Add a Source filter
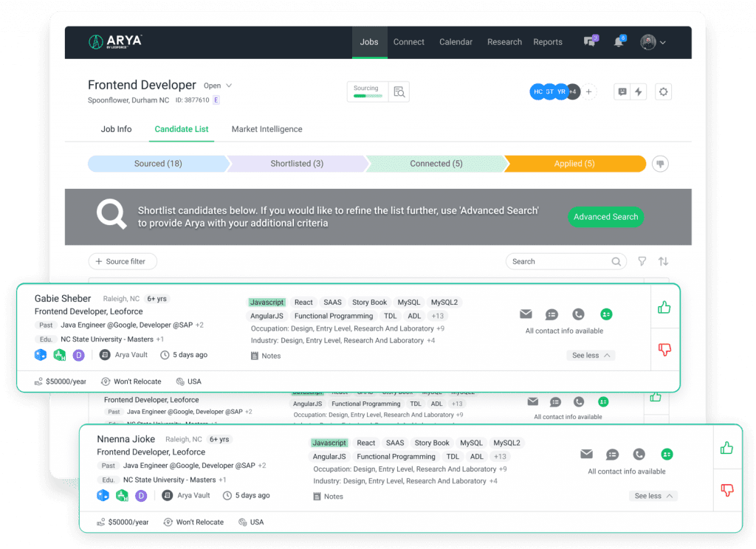Screen dimensions: 756x549 pyautogui.click(x=123, y=261)
